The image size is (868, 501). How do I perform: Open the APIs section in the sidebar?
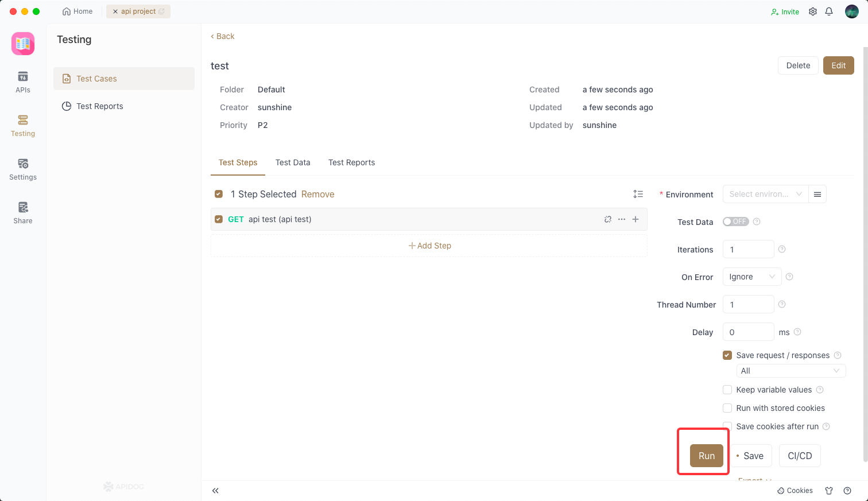(x=23, y=82)
